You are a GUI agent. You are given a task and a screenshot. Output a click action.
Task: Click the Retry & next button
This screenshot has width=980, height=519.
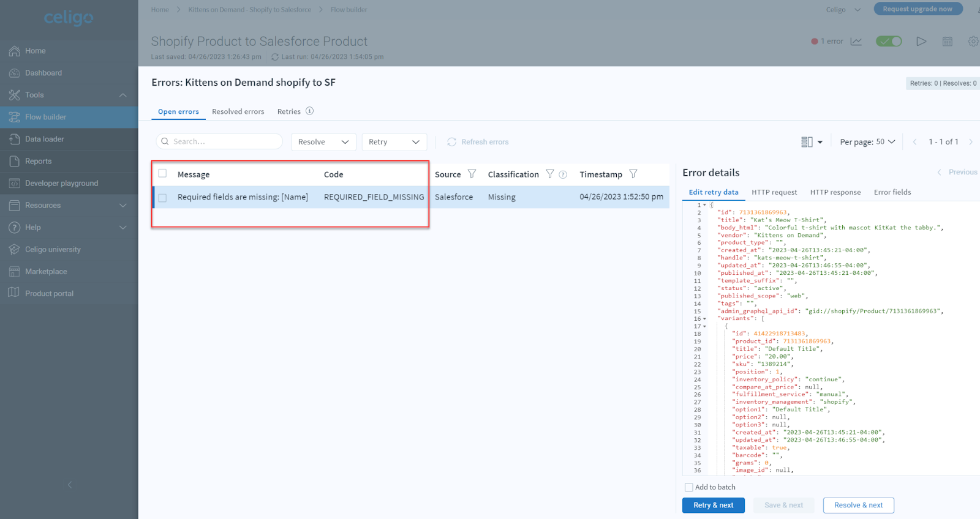coord(713,505)
